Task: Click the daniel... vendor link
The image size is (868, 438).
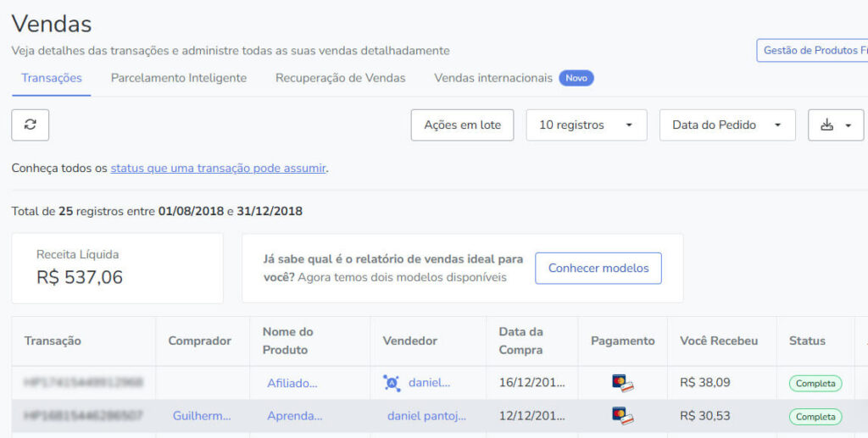Action: [x=429, y=383]
